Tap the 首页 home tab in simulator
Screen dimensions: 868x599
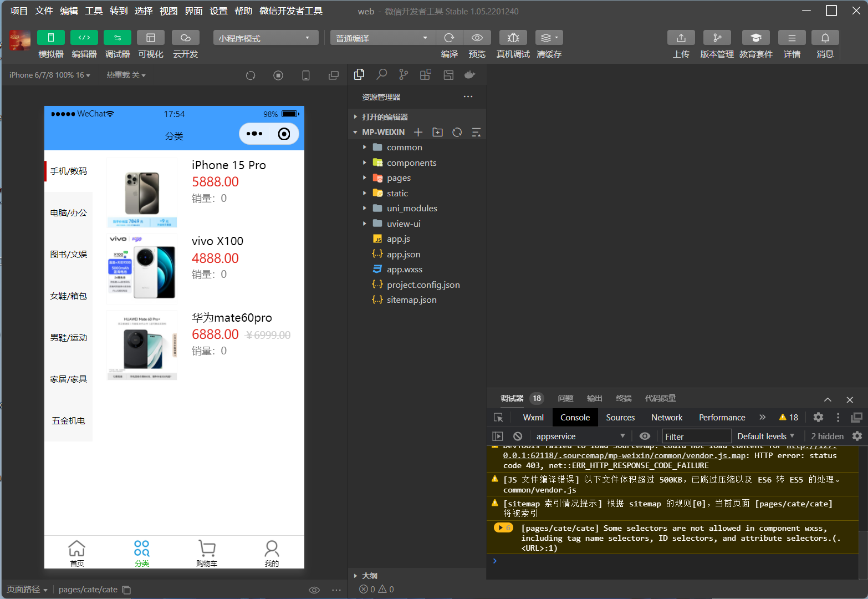tap(77, 553)
